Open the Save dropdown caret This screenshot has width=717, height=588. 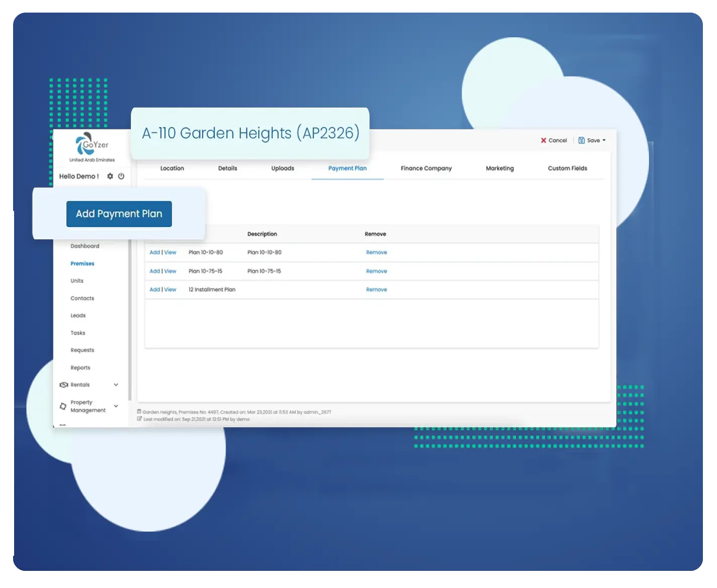point(604,140)
